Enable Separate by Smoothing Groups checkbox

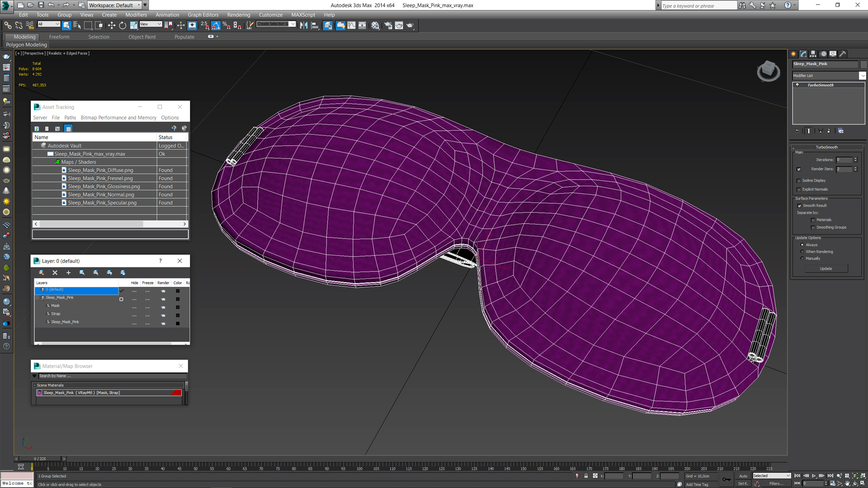tap(813, 228)
